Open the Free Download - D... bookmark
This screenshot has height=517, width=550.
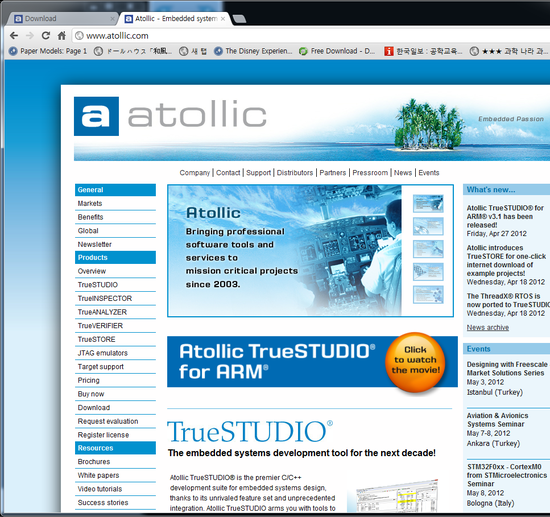(x=337, y=51)
